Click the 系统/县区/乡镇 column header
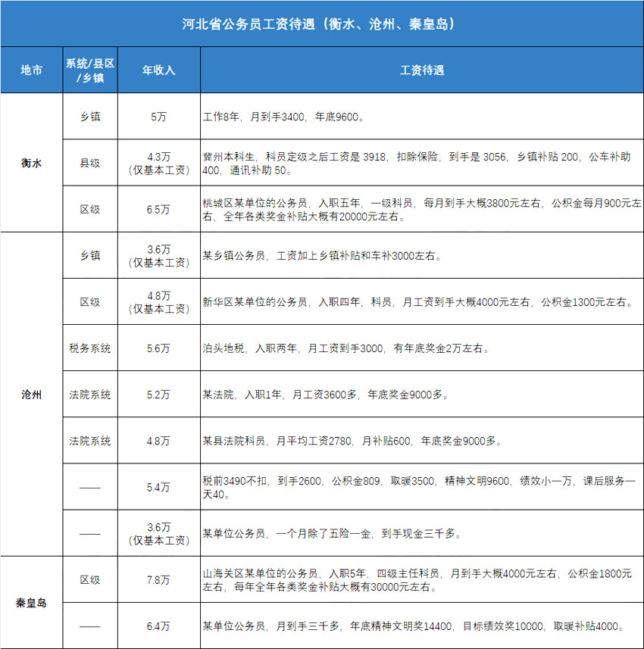 [x=90, y=70]
